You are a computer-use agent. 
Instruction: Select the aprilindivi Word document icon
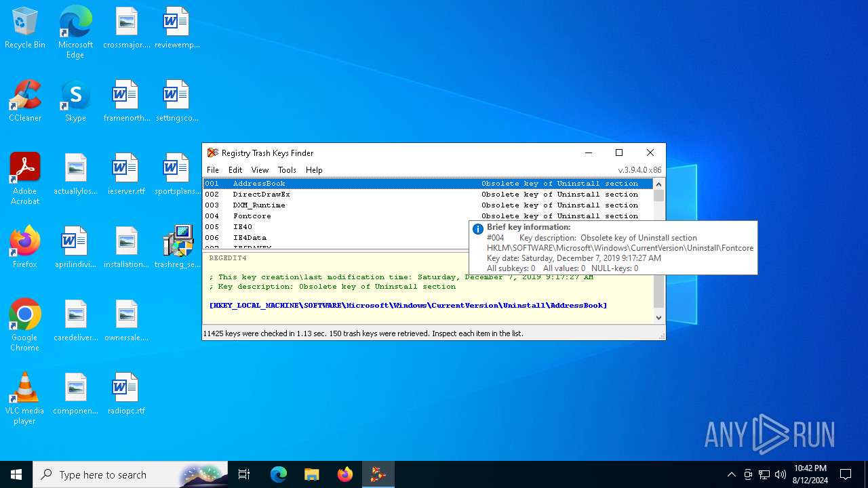[75, 247]
